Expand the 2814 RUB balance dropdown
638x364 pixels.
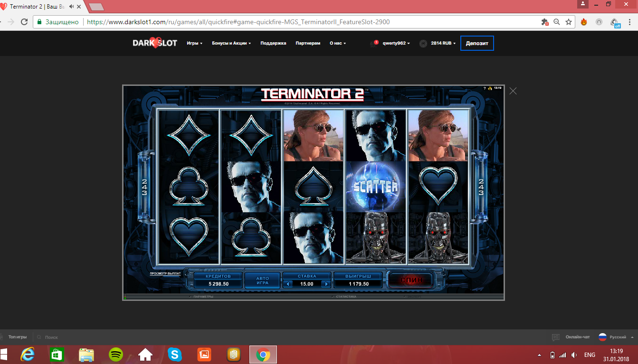click(x=443, y=43)
